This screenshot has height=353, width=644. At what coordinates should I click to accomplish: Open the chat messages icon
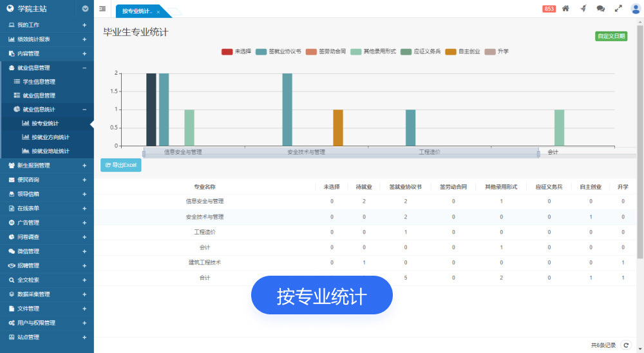click(x=600, y=8)
